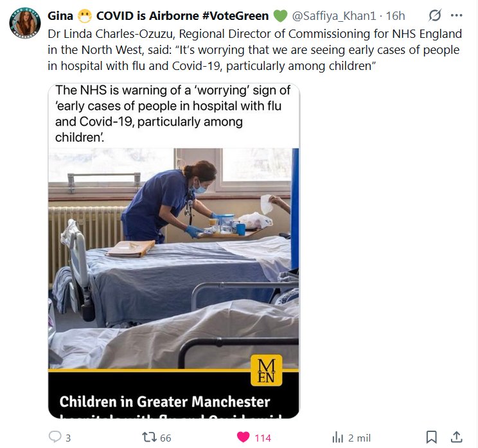Click the repost count 66
This screenshot has height=448, width=478.
pos(165,438)
